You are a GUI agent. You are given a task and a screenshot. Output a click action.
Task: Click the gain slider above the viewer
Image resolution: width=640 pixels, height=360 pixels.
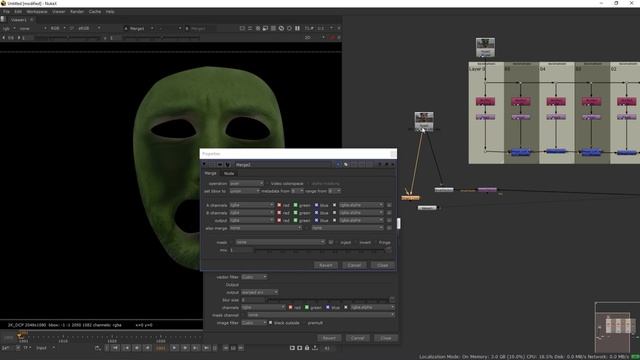pyautogui.click(x=67, y=38)
